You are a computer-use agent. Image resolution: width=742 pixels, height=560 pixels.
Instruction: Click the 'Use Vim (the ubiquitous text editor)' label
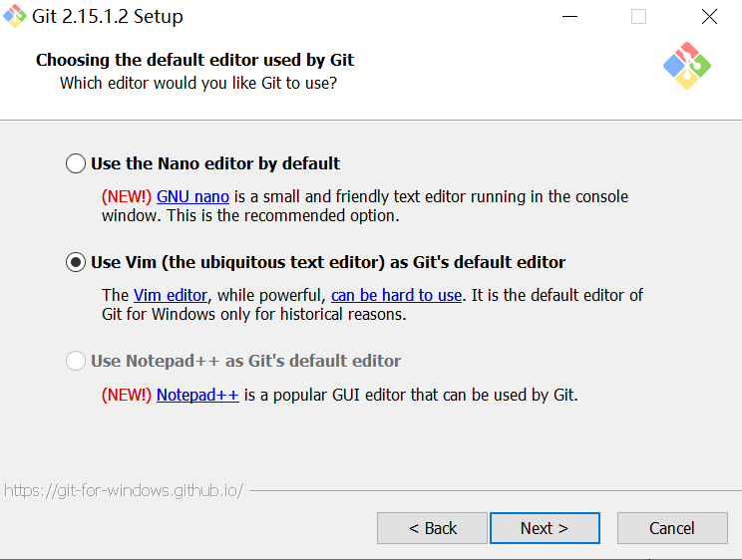click(328, 262)
